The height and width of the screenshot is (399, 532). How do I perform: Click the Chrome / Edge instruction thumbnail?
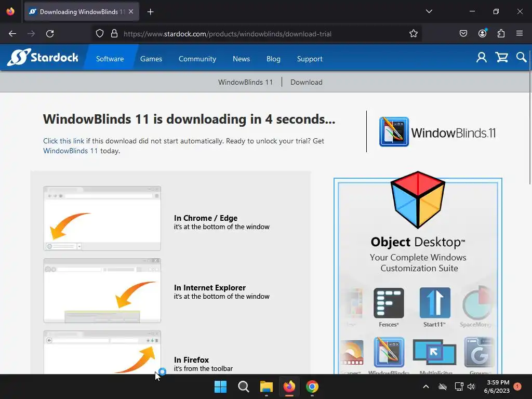click(102, 218)
